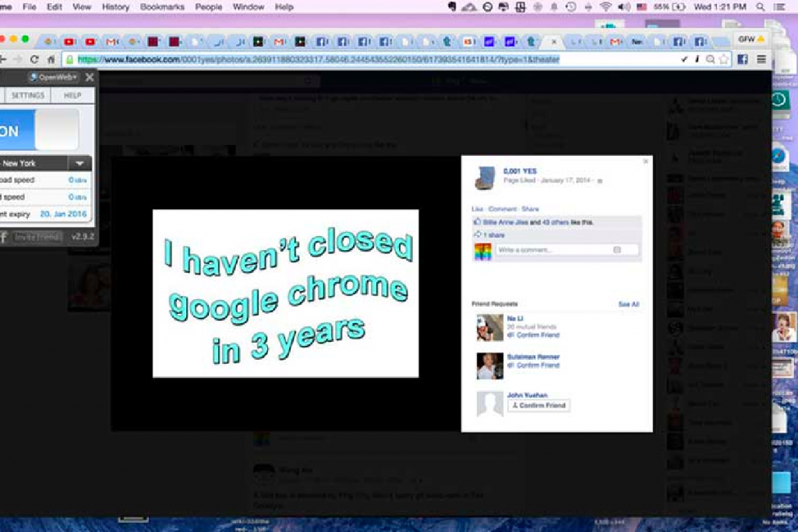Click the Share link
Image resolution: width=798 pixels, height=532 pixels.
(530, 209)
